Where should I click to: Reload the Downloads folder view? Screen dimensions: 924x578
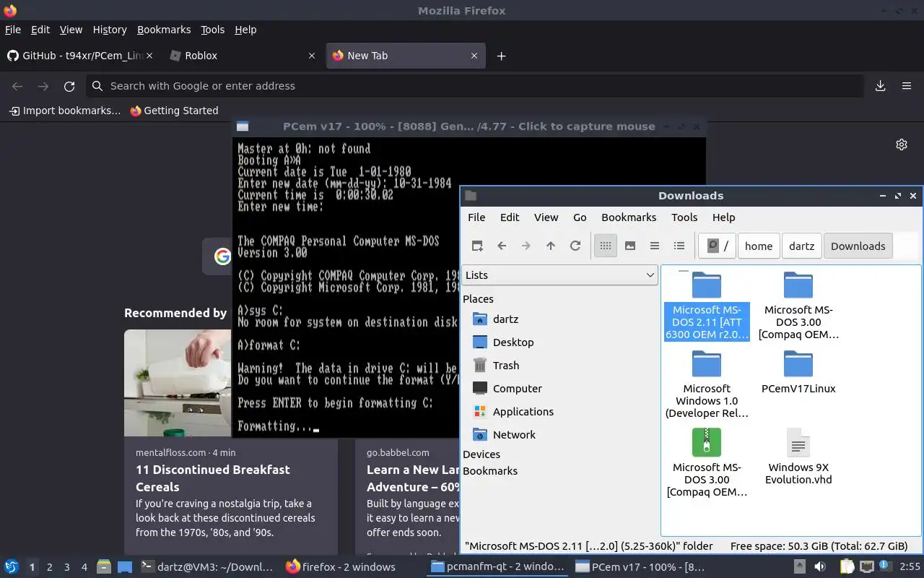point(575,246)
